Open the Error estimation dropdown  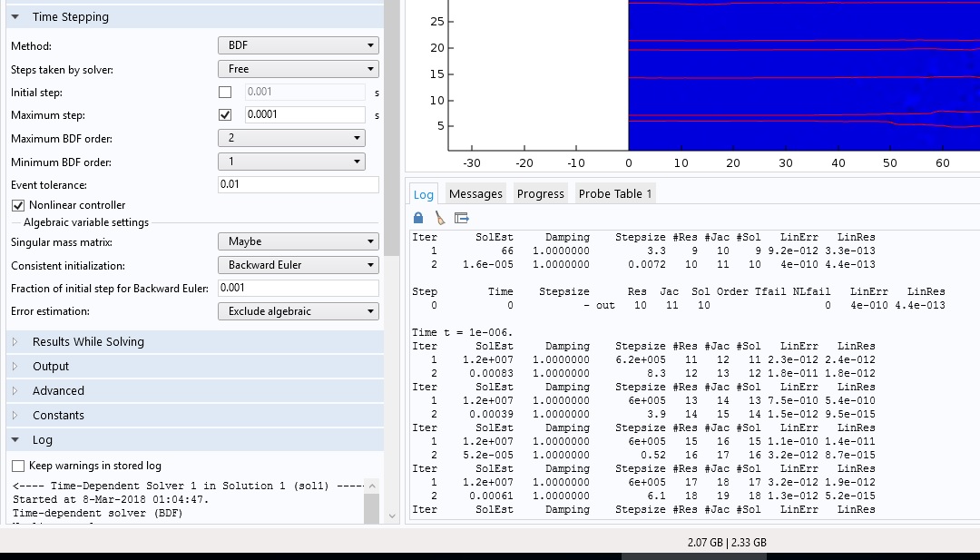(x=298, y=311)
